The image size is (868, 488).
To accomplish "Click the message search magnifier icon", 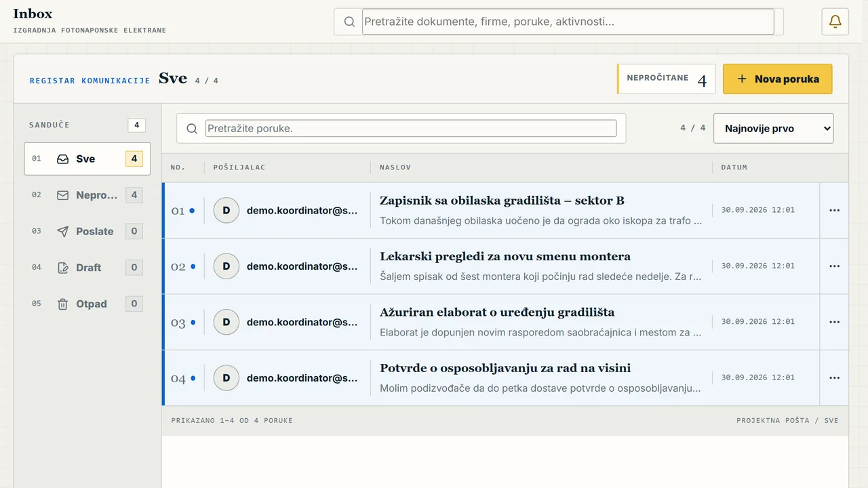I will [192, 128].
